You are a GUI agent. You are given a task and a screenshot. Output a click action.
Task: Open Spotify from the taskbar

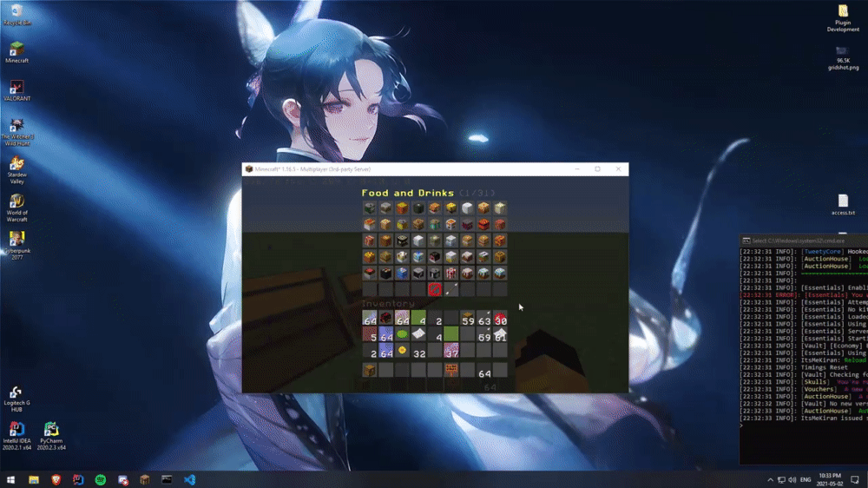point(100,479)
